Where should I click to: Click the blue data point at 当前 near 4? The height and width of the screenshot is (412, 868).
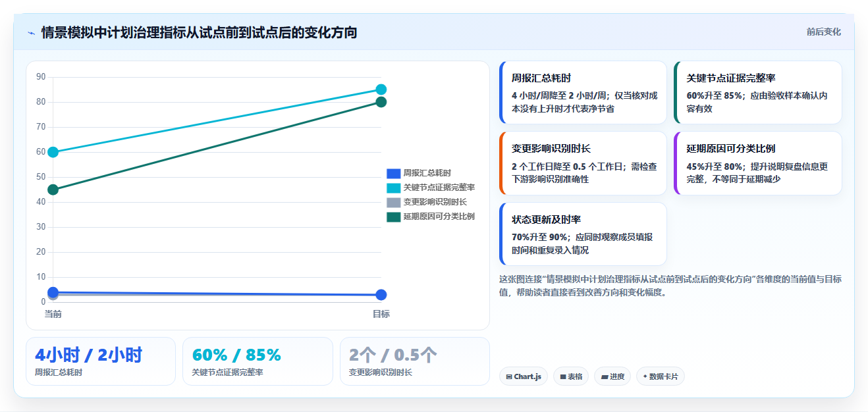click(x=53, y=292)
